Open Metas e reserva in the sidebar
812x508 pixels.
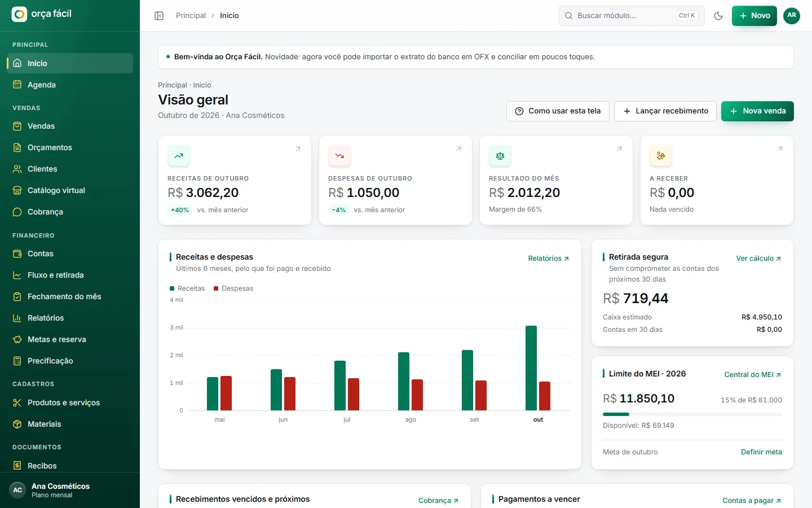click(70, 339)
